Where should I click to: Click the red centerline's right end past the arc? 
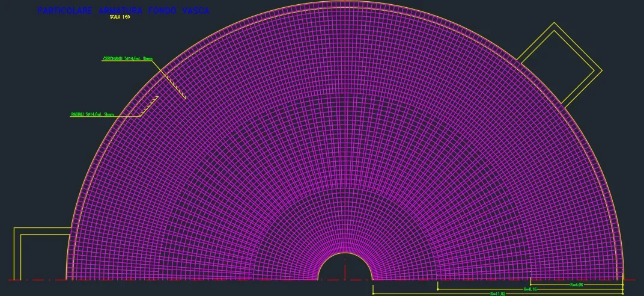[630, 280]
